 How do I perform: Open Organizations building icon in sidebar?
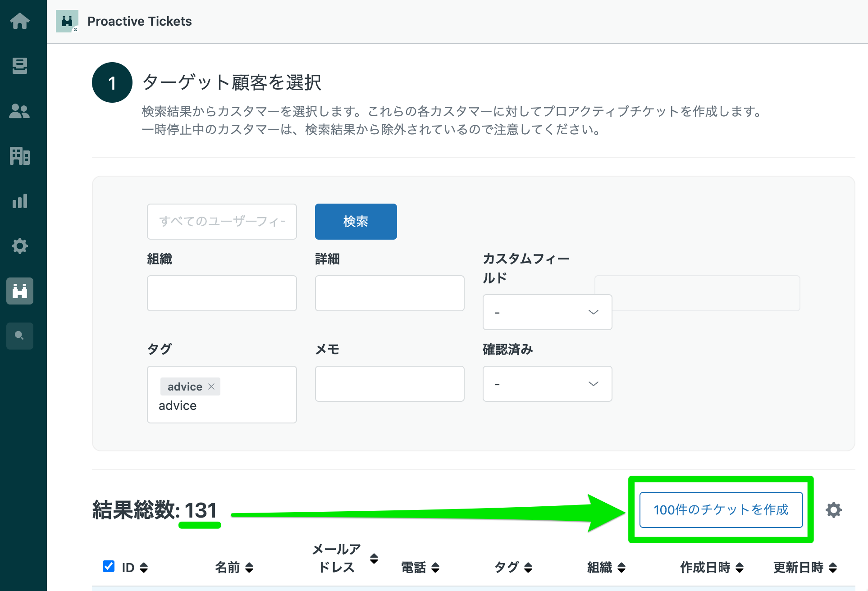coord(20,156)
